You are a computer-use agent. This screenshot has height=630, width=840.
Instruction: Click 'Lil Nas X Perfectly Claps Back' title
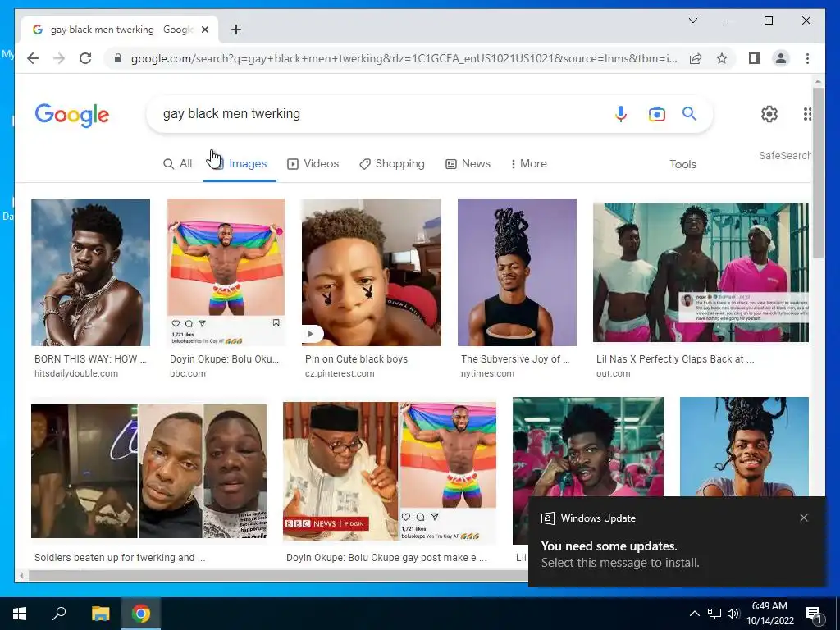coord(676,359)
